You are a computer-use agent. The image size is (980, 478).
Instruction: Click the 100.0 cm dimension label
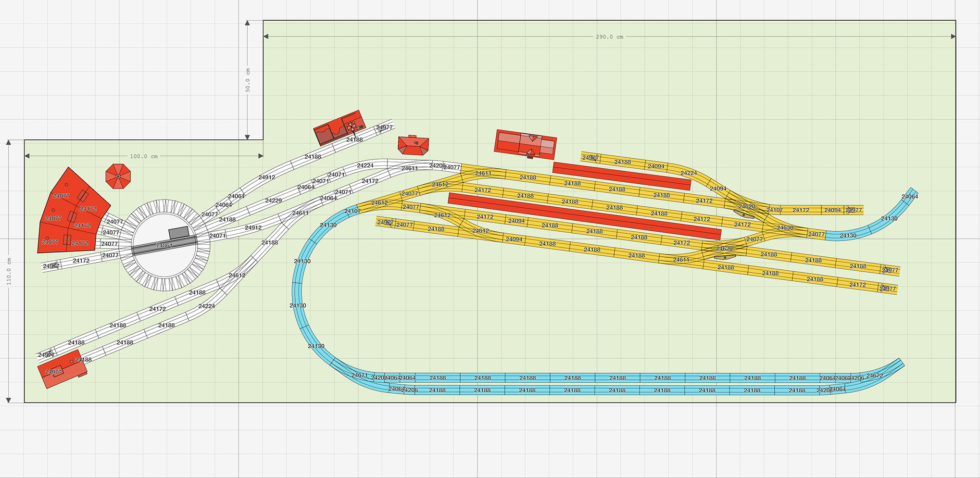click(x=144, y=156)
